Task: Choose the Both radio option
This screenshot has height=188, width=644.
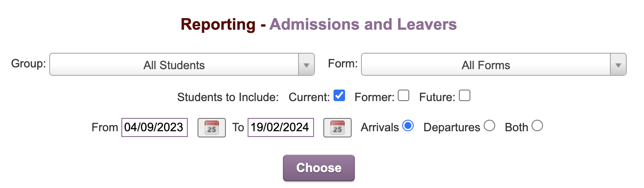Action: [x=537, y=126]
